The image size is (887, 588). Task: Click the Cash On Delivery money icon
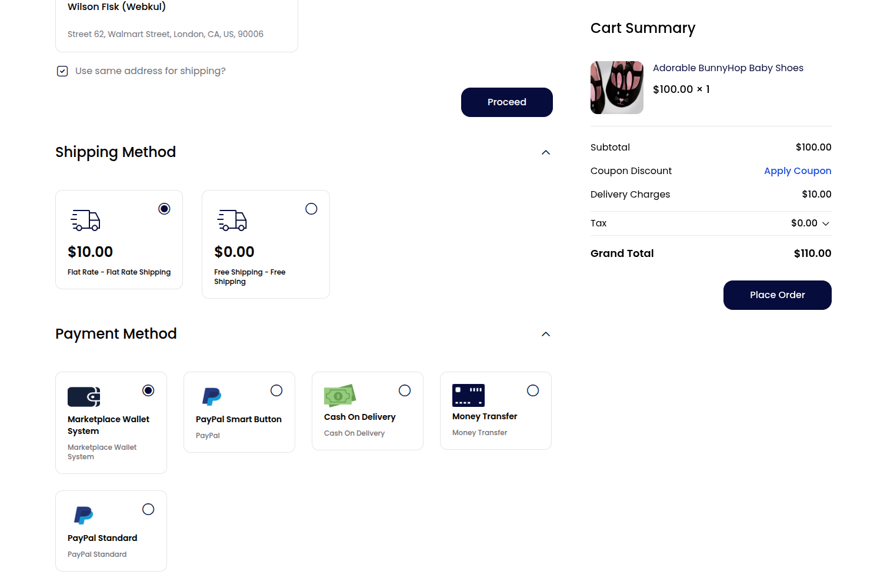point(340,396)
